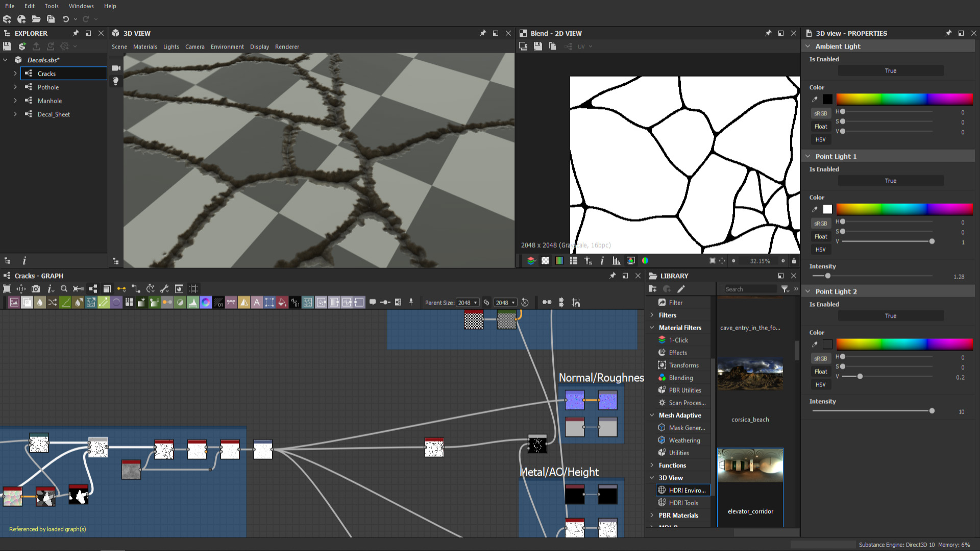Open package with folder icon

(x=36, y=19)
